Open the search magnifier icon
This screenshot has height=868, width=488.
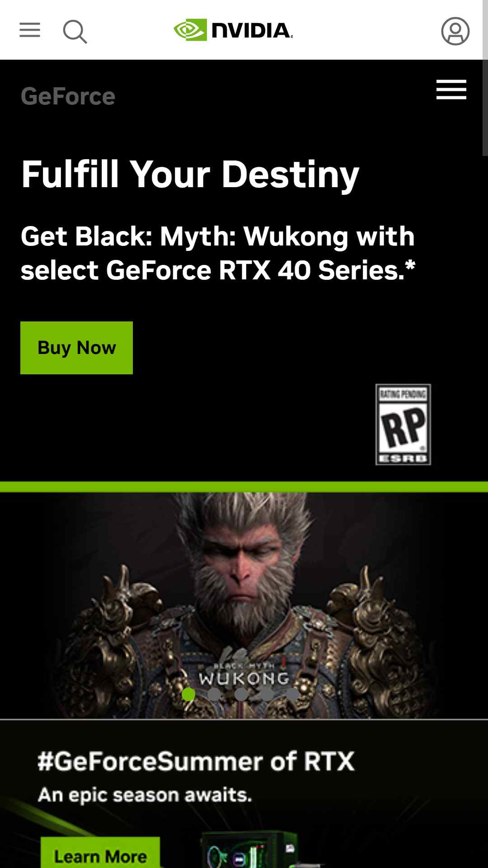75,31
